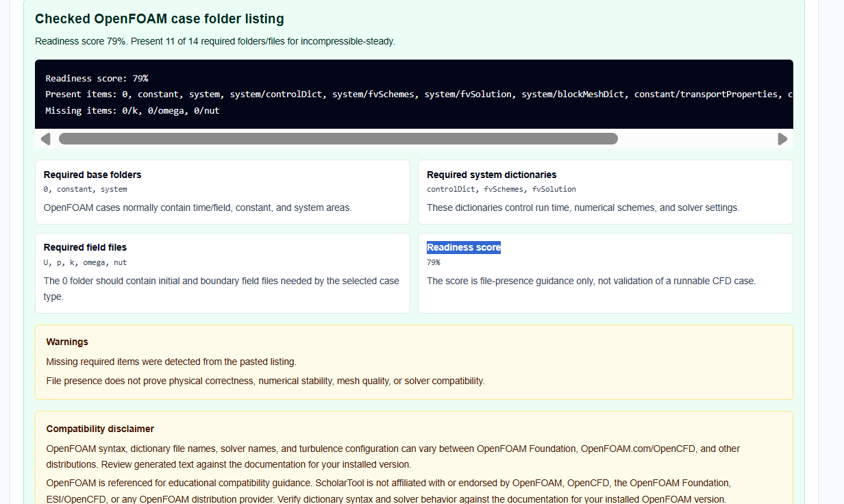Screen dimensions: 844x504
Task: Click the 'Present items:' line in the code block
Action: (419, 94)
